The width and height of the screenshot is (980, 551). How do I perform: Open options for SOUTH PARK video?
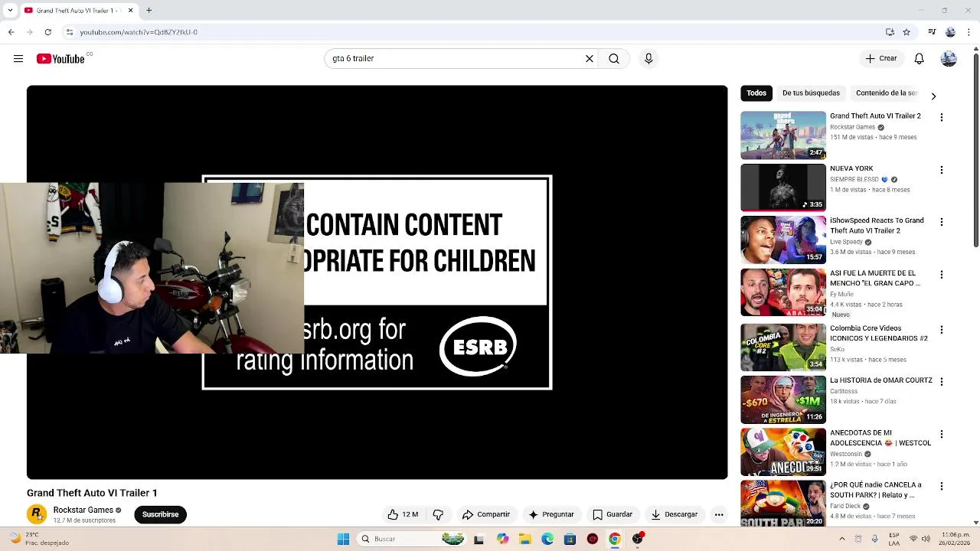[942, 486]
